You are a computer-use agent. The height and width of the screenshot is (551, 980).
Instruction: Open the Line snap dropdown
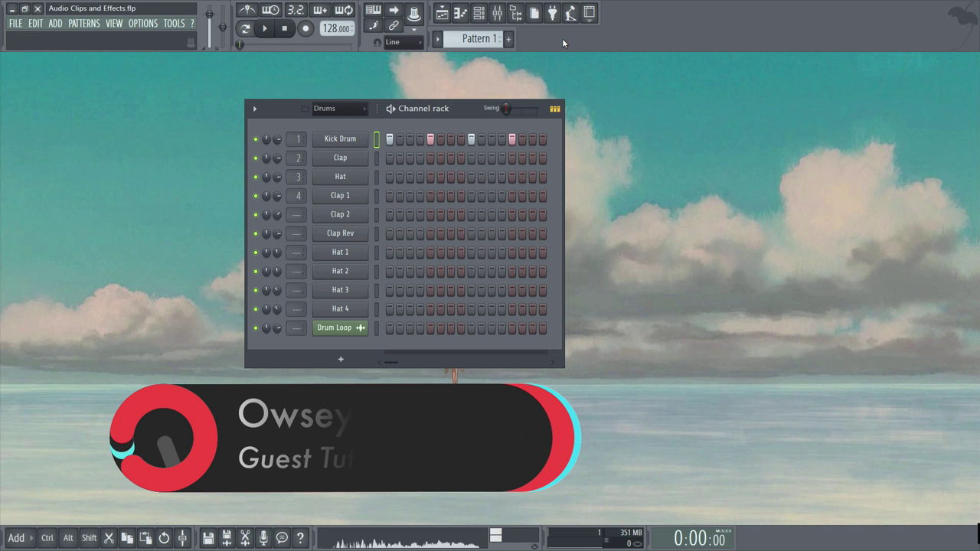tap(403, 42)
